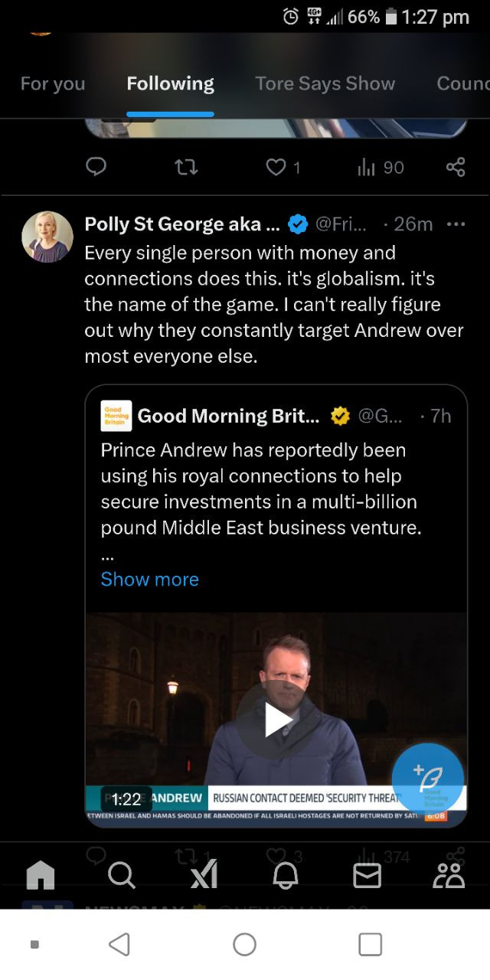Open the Notifications bell icon
The height and width of the screenshot is (980, 490).
click(286, 874)
